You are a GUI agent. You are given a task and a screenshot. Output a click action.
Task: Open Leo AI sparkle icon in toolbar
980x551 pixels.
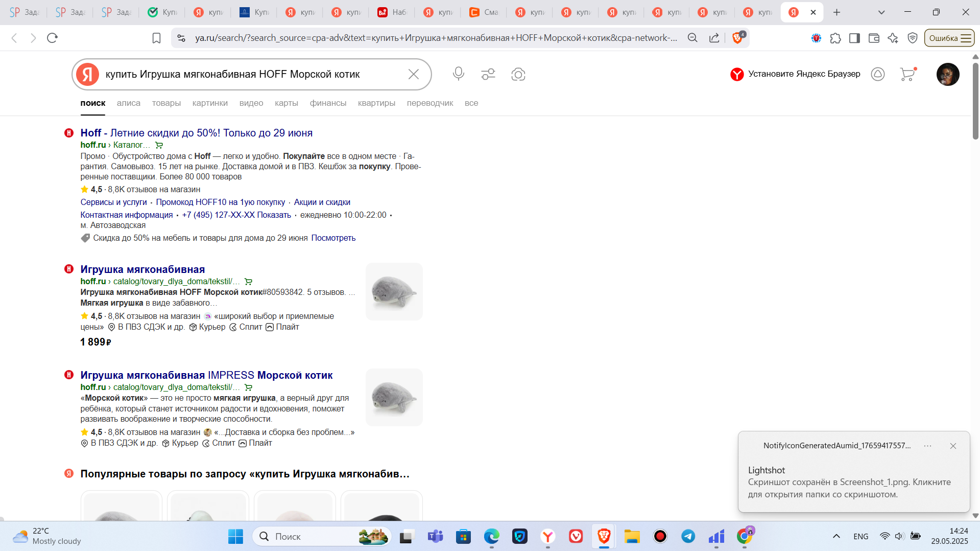point(893,38)
